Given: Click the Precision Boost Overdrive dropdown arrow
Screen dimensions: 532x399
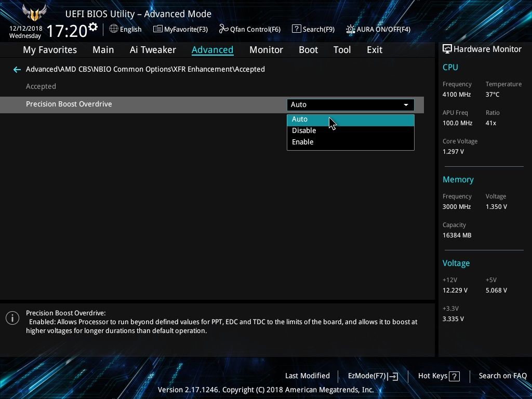Looking at the screenshot, I should pos(406,105).
